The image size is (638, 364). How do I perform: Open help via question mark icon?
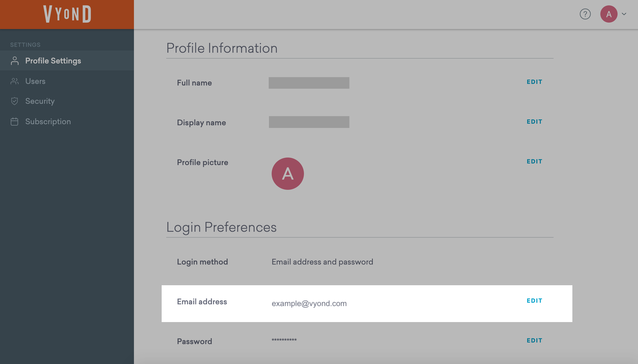click(585, 14)
